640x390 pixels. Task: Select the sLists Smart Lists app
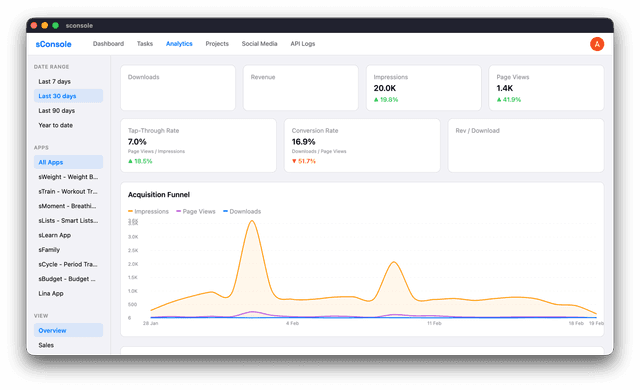(x=68, y=220)
